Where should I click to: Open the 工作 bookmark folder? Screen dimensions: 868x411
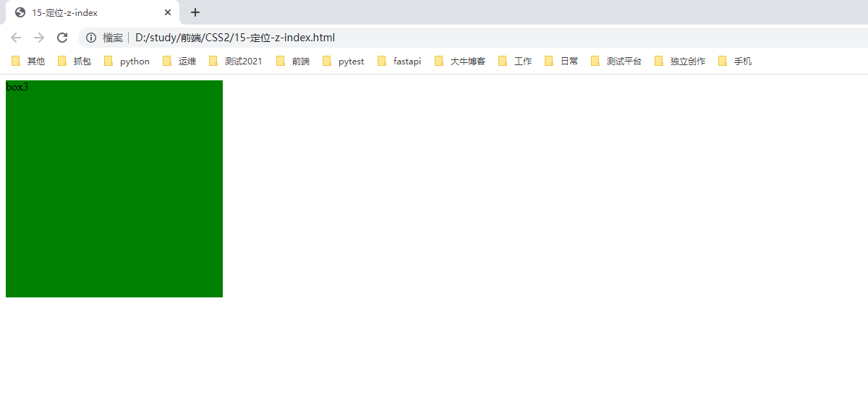(x=515, y=62)
